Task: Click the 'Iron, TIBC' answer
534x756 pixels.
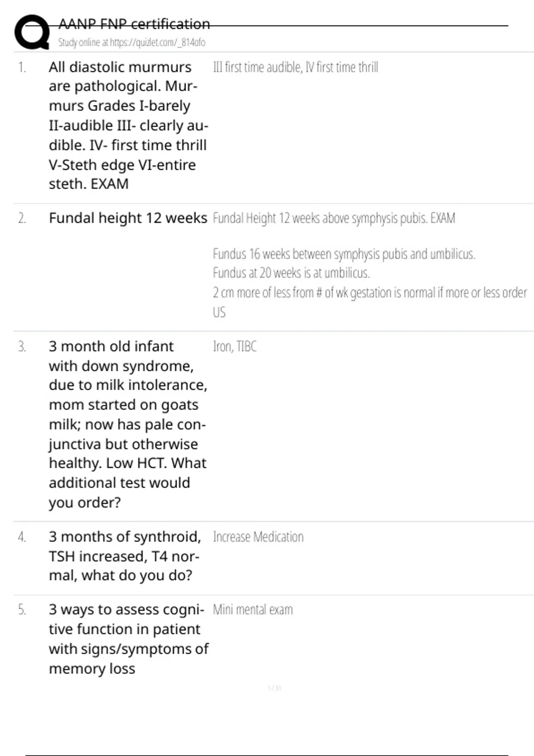Action: click(235, 346)
